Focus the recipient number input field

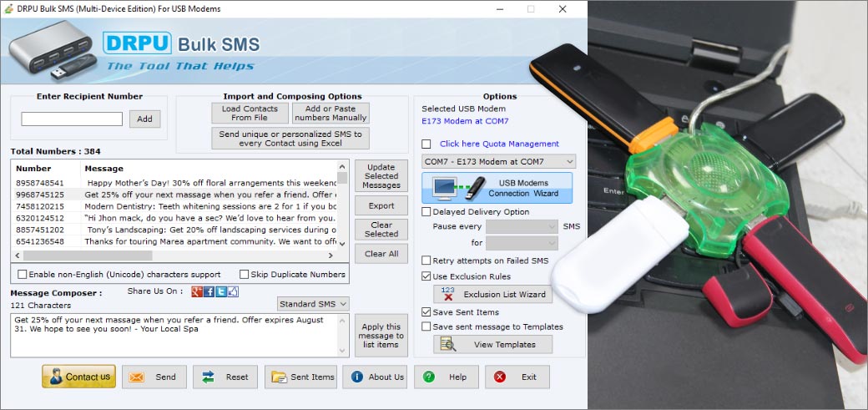tap(72, 119)
